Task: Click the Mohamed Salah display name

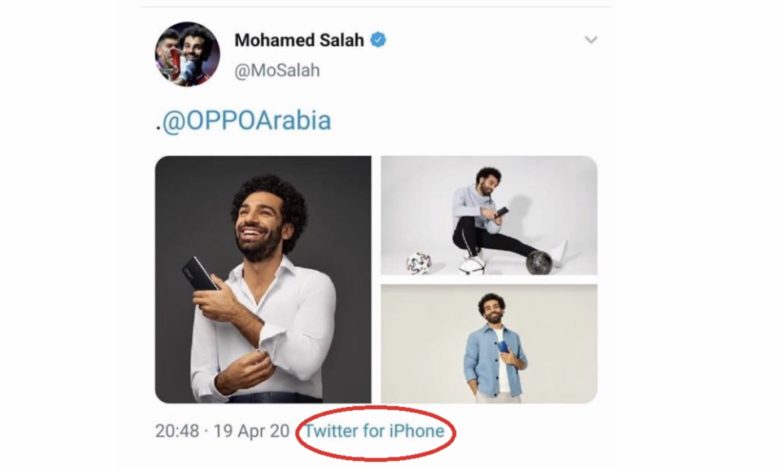Action: point(298,40)
